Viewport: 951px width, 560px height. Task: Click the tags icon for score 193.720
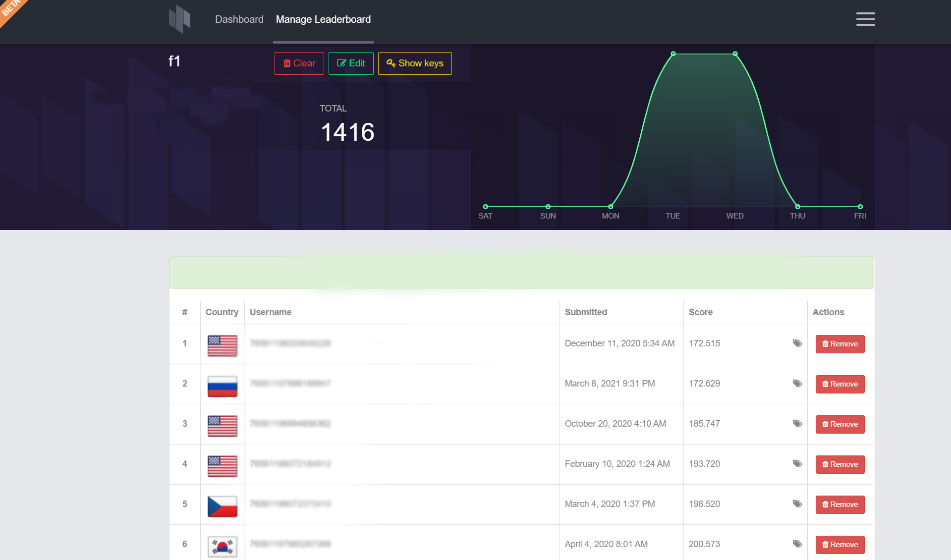tap(797, 464)
